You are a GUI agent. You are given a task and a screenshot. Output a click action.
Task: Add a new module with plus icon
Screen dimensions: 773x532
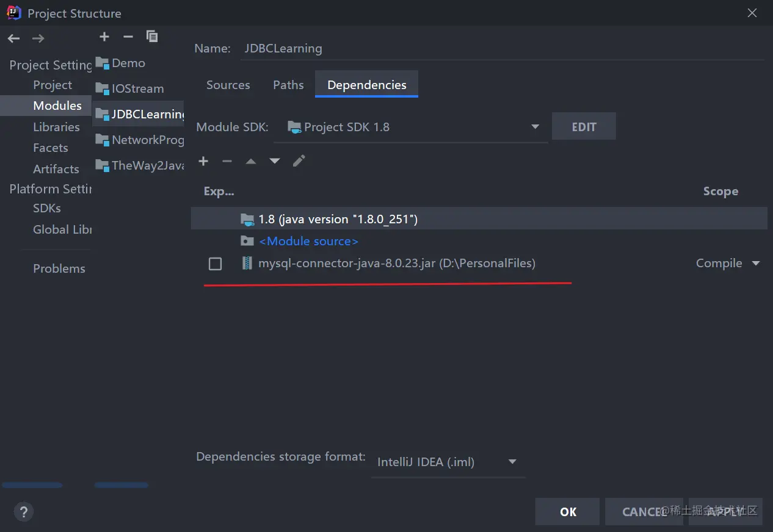(104, 37)
